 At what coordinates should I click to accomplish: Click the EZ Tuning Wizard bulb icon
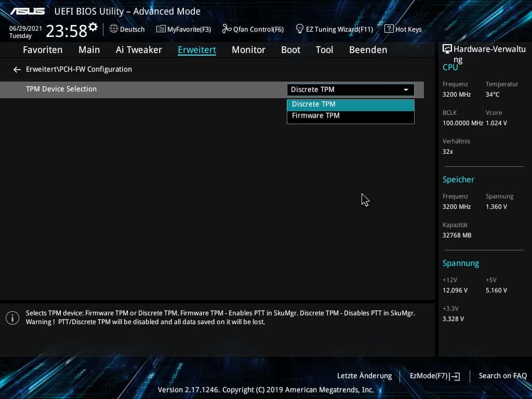[299, 29]
